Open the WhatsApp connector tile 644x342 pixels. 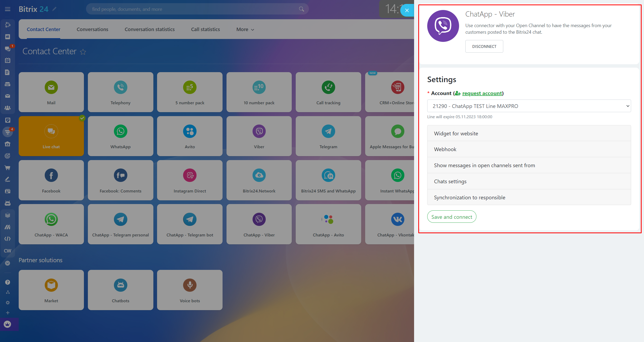tap(120, 136)
